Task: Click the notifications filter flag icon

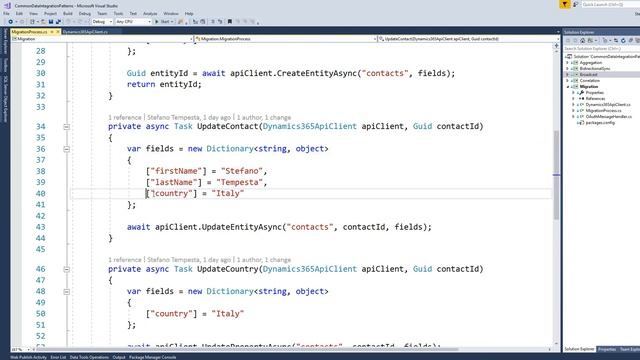Action: click(x=564, y=4)
